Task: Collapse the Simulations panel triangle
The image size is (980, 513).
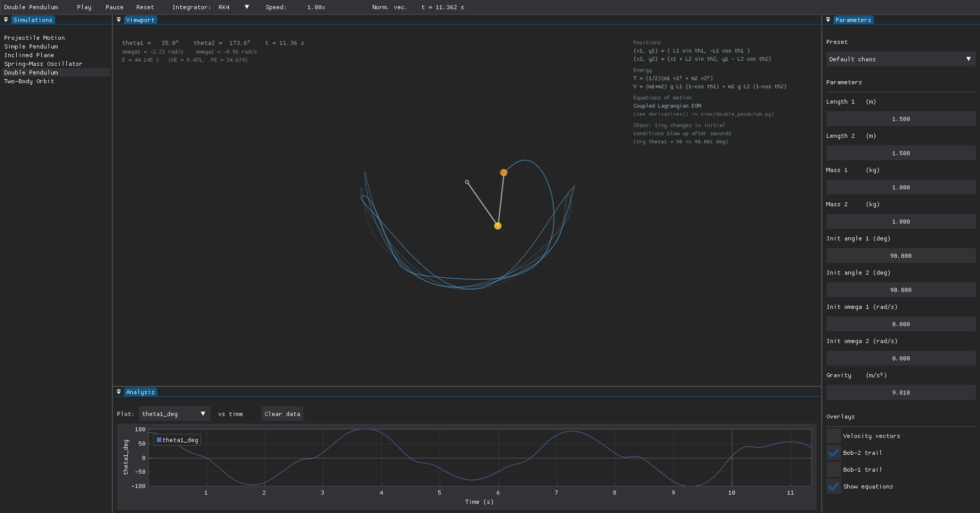Action: (x=6, y=20)
